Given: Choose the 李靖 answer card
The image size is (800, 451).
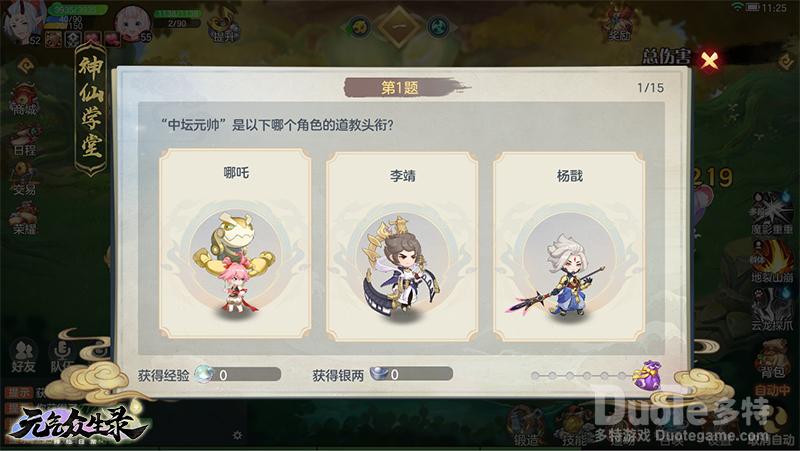Looking at the screenshot, I should (402, 246).
